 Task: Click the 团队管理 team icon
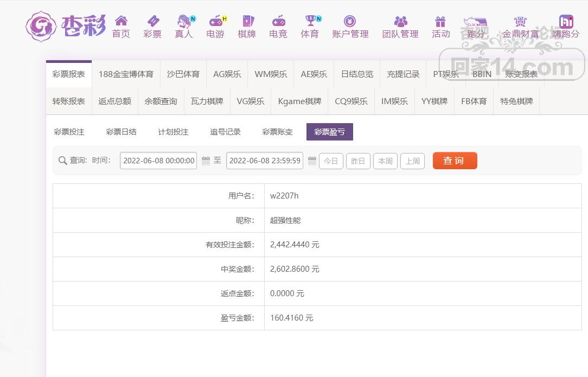400,21
